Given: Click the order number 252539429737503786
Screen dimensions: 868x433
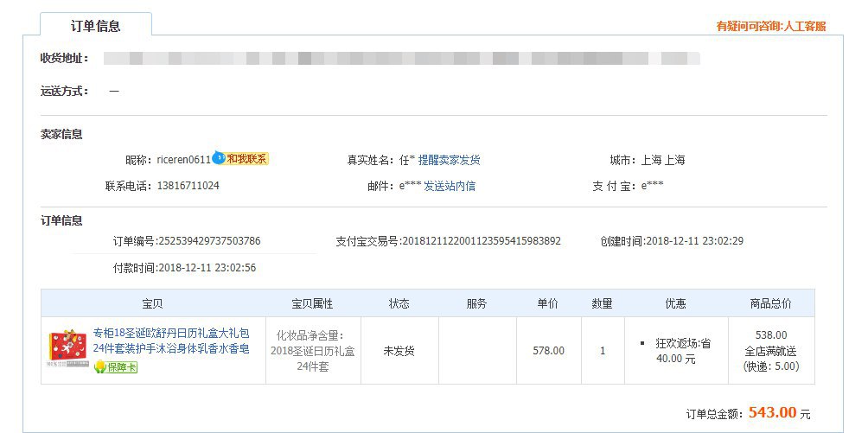Looking at the screenshot, I should pyautogui.click(x=210, y=241).
